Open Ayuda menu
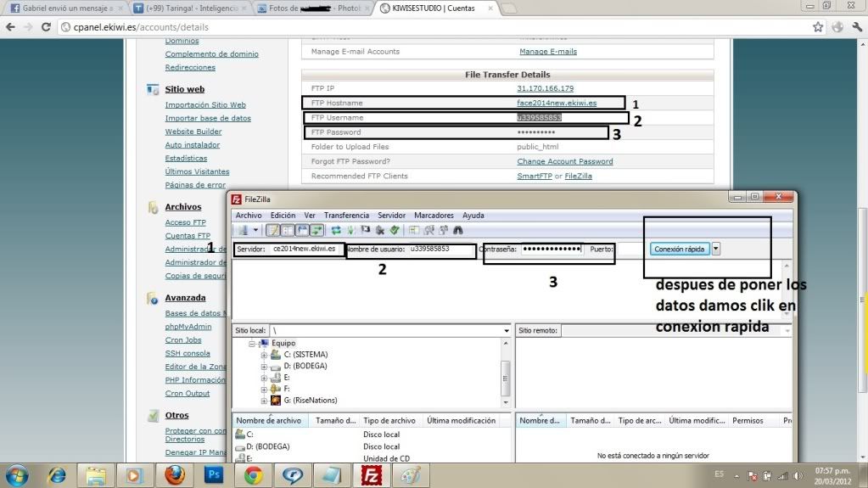The width and height of the screenshot is (868, 488). [x=473, y=215]
